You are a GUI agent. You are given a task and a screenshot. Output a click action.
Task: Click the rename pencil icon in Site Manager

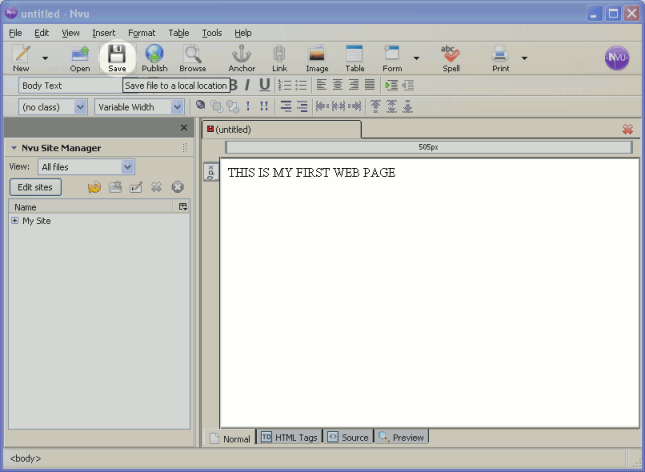[136, 187]
